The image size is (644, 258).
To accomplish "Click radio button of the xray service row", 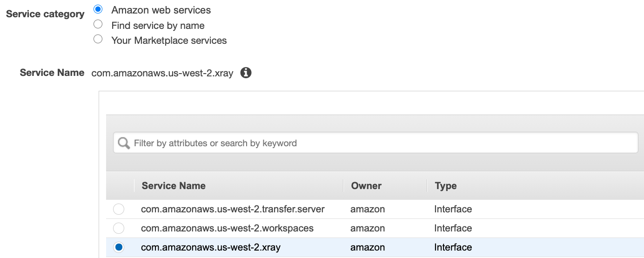I will point(119,247).
